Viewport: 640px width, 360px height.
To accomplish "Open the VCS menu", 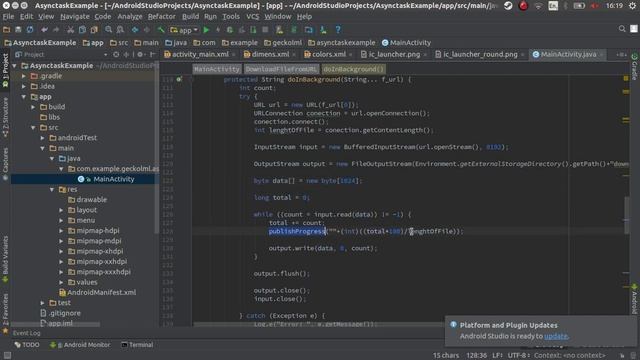I will click(x=253, y=17).
